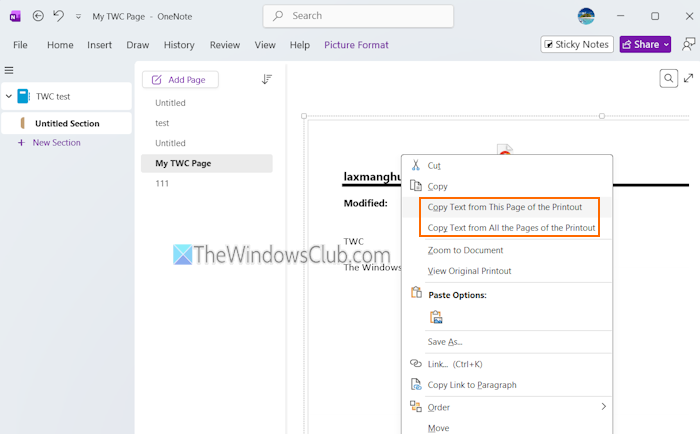Click the top-left resize handle of printout
The width and height of the screenshot is (700, 434).
tap(304, 116)
